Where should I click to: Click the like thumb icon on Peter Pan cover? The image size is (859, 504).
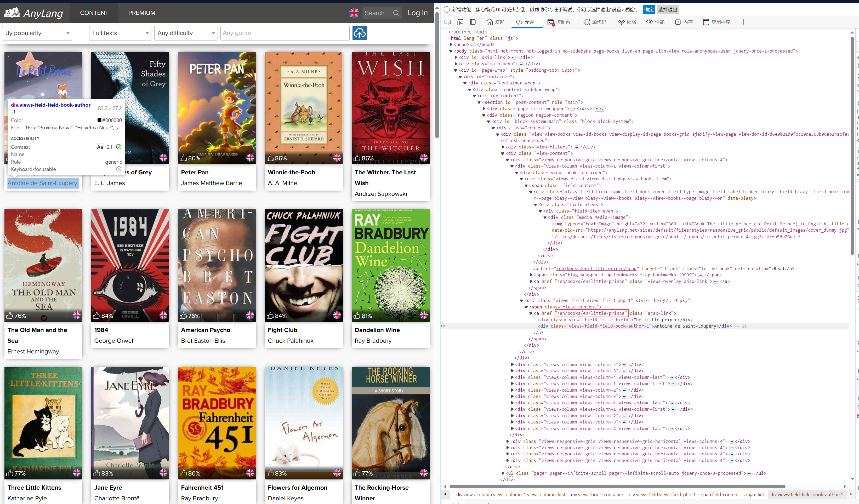[183, 158]
